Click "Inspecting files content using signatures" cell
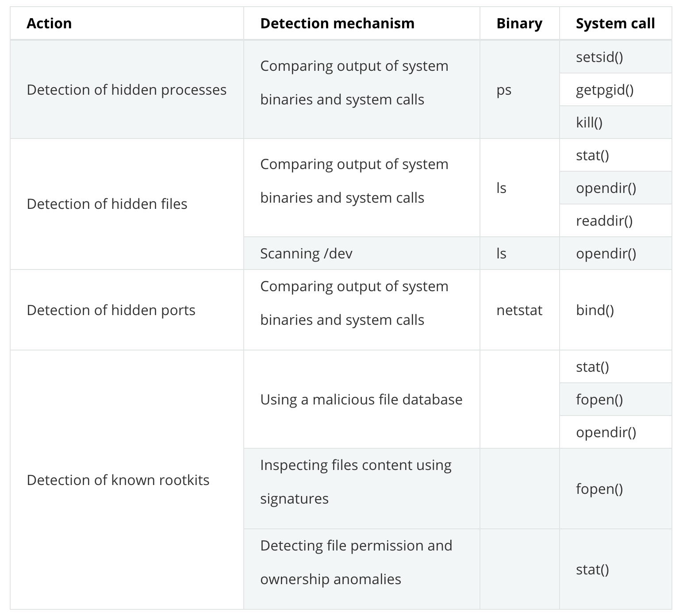683x616 pixels. [356, 481]
